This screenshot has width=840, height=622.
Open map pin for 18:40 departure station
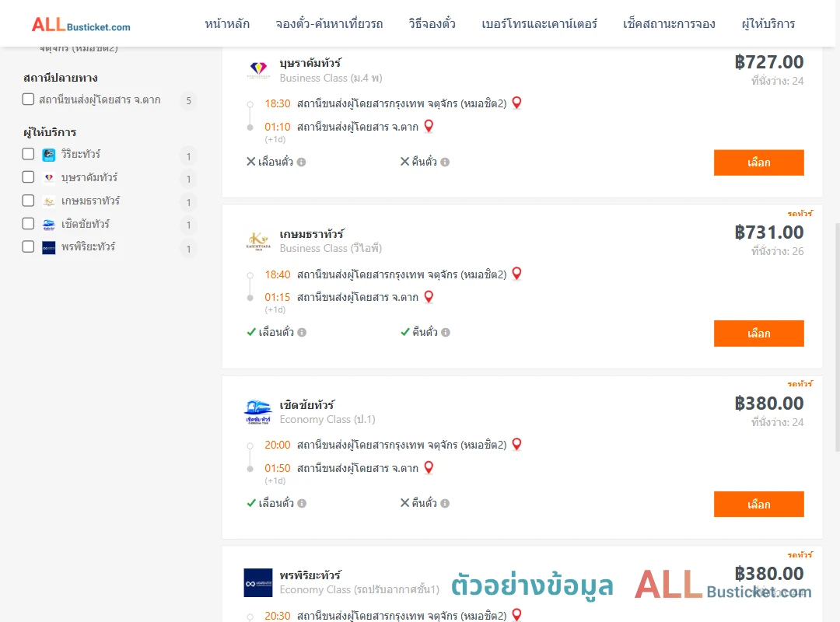click(x=517, y=273)
